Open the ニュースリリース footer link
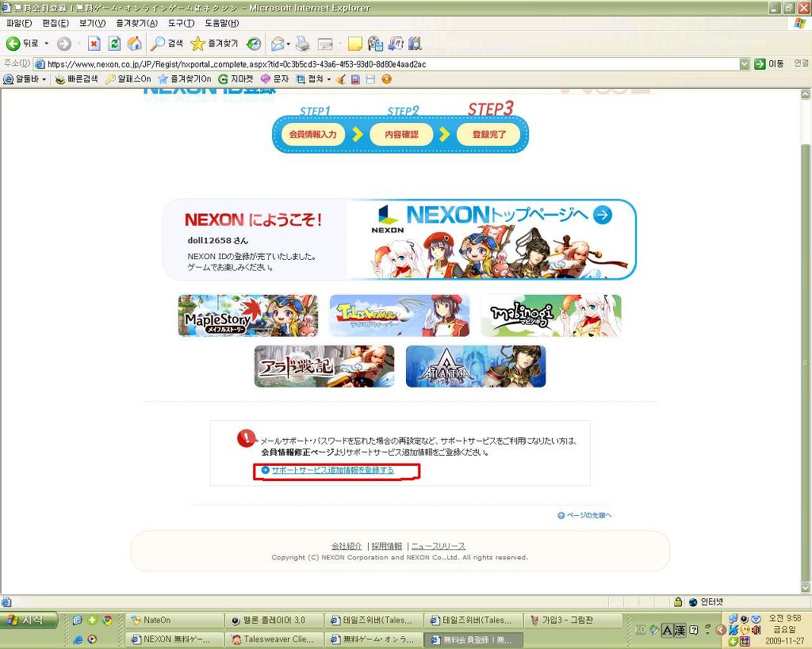812x649 pixels. (438, 546)
